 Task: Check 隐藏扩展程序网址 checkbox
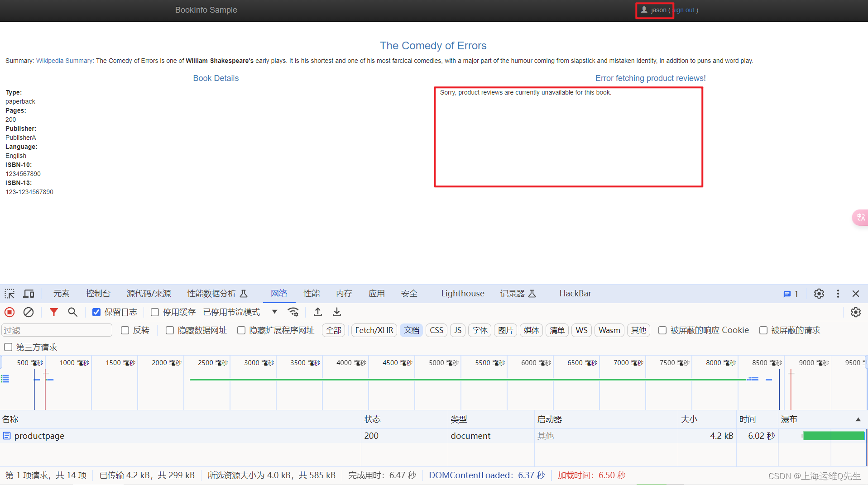coord(241,330)
